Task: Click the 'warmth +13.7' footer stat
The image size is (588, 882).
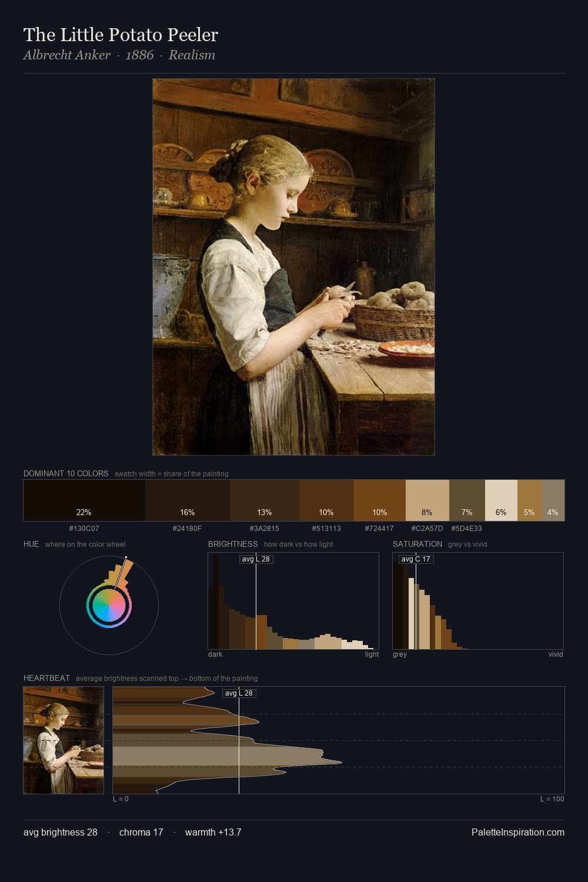Action: [x=213, y=832]
